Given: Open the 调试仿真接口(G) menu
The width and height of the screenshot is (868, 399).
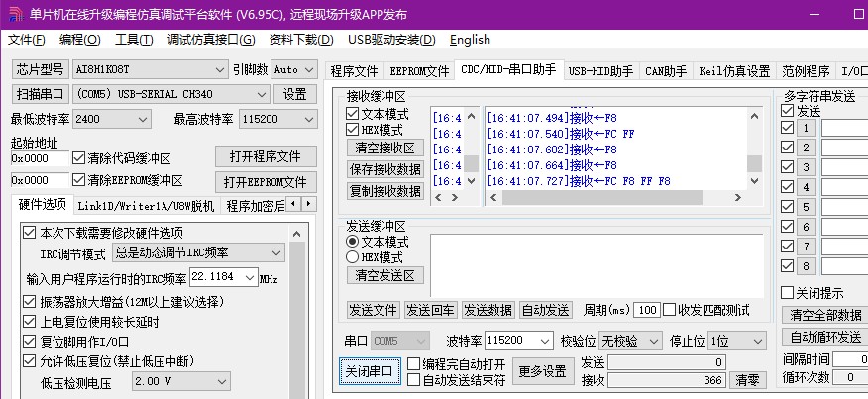Looking at the screenshot, I should pos(211,40).
